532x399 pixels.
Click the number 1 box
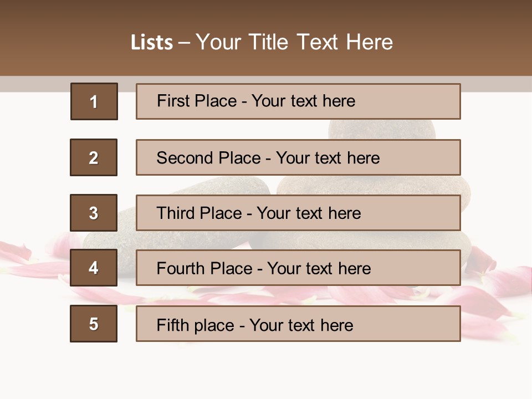pos(94,101)
